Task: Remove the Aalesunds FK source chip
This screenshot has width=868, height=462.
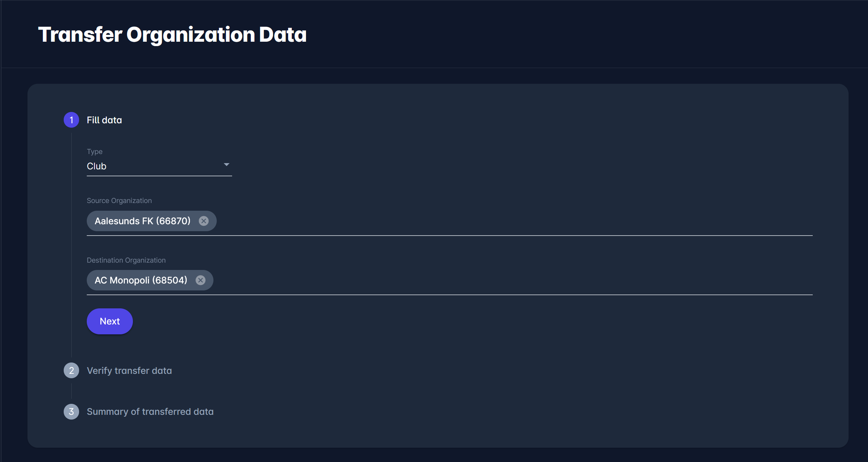Action: pos(204,221)
